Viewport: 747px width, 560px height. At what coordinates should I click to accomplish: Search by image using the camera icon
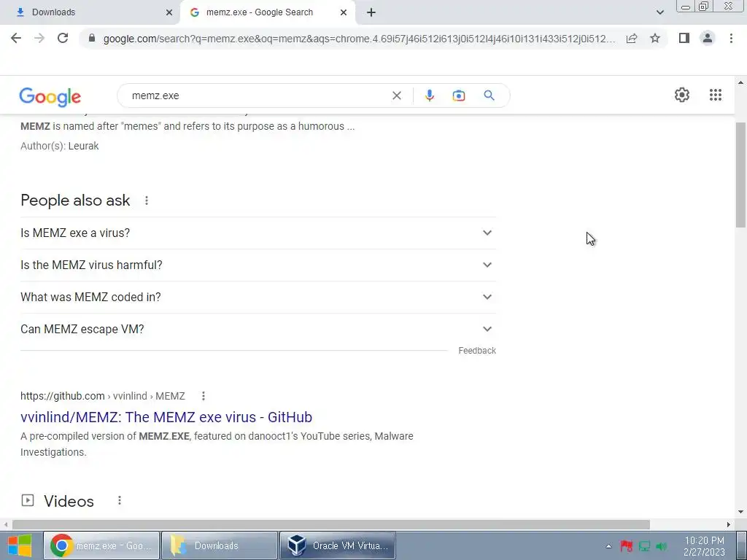tap(458, 96)
